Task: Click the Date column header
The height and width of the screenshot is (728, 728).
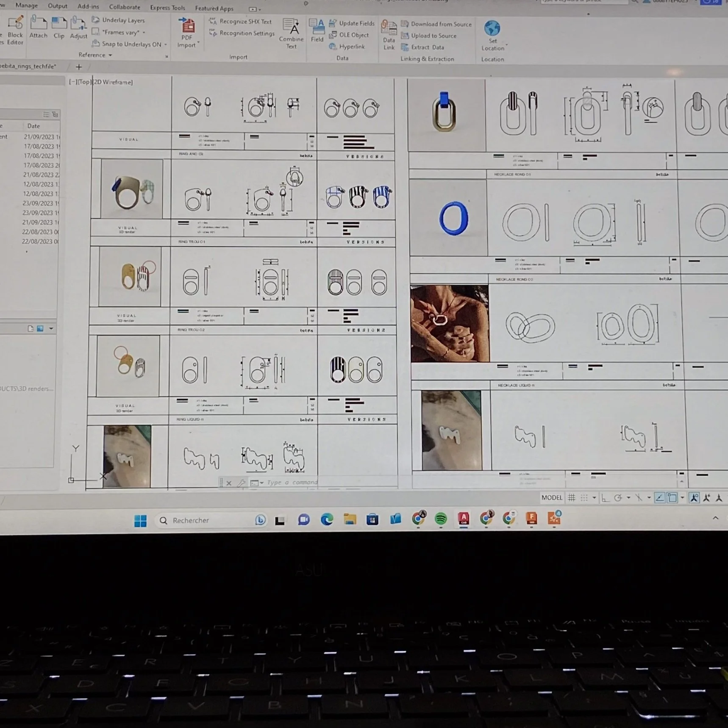Action: [33, 126]
